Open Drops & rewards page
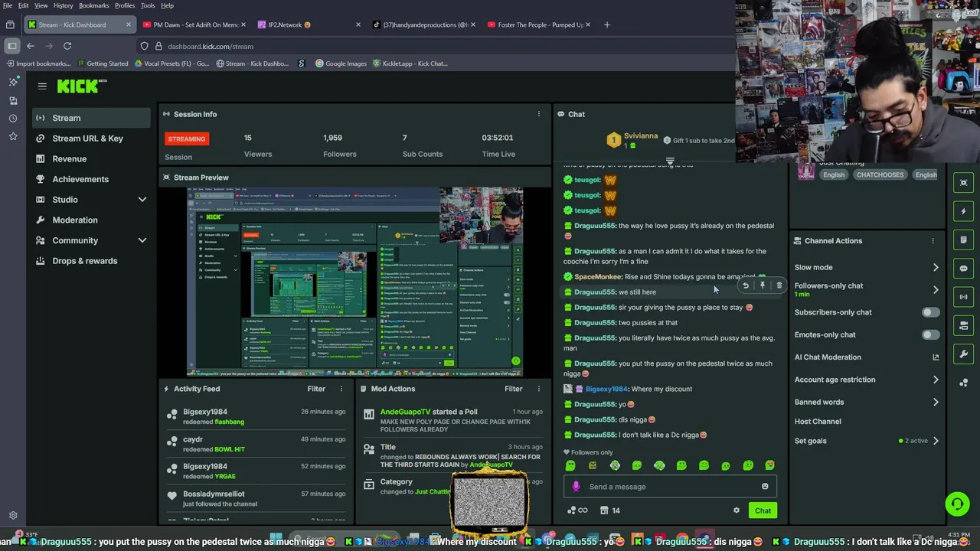 91,261
